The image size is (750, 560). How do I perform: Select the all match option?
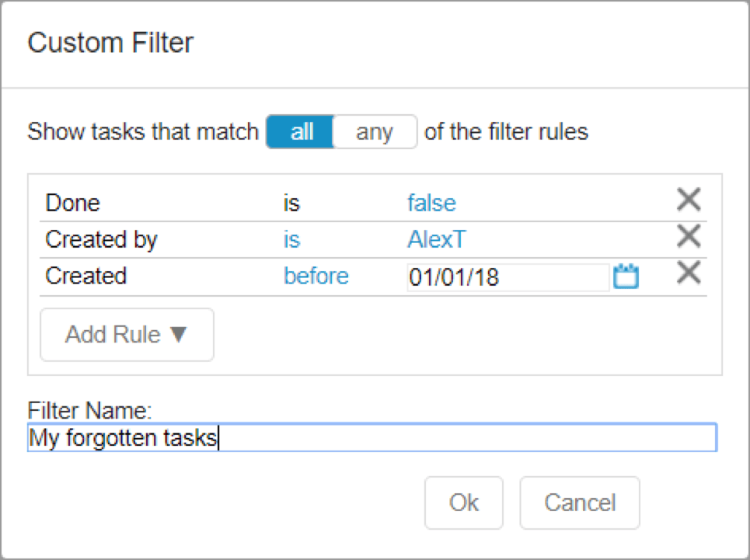(300, 131)
